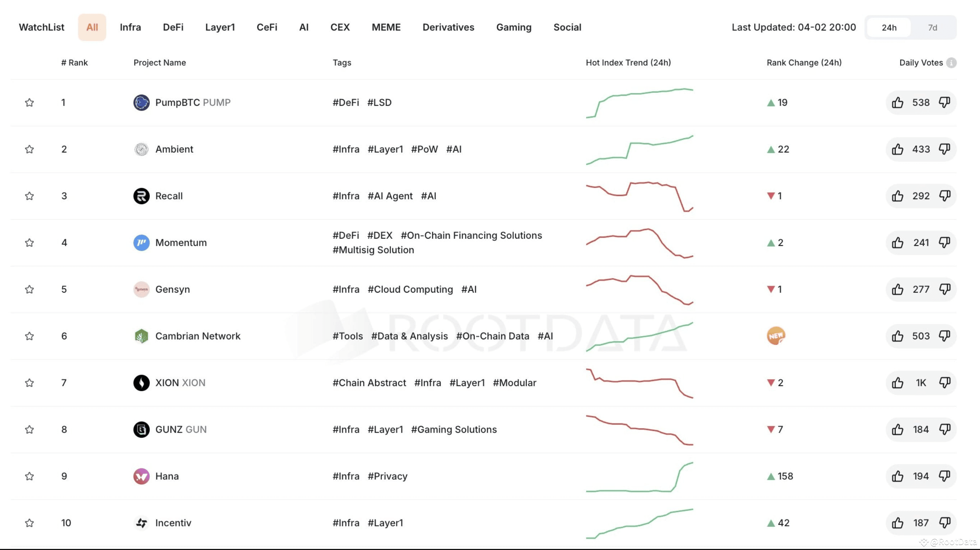Upvote Cambrian Network
This screenshot has width=980, height=550.
point(898,336)
